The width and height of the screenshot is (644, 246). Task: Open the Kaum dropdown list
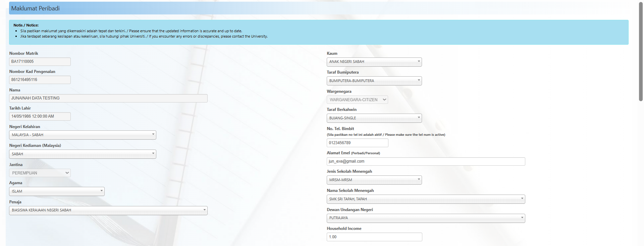(x=374, y=62)
